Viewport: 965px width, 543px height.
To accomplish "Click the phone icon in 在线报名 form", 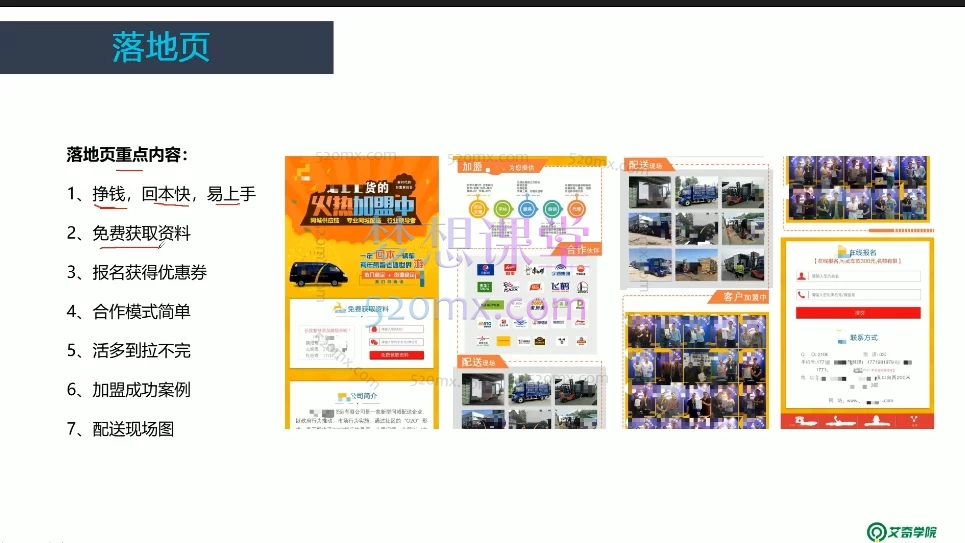I will [803, 295].
